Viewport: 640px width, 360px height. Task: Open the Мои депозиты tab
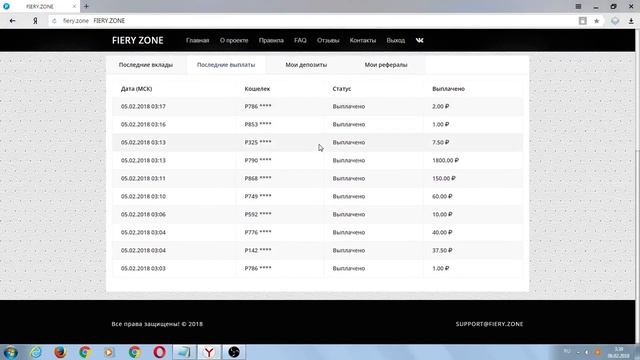(306, 65)
